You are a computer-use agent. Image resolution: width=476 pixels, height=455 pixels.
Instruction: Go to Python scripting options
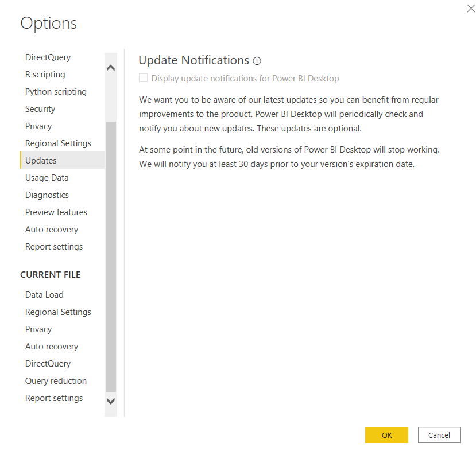(56, 92)
